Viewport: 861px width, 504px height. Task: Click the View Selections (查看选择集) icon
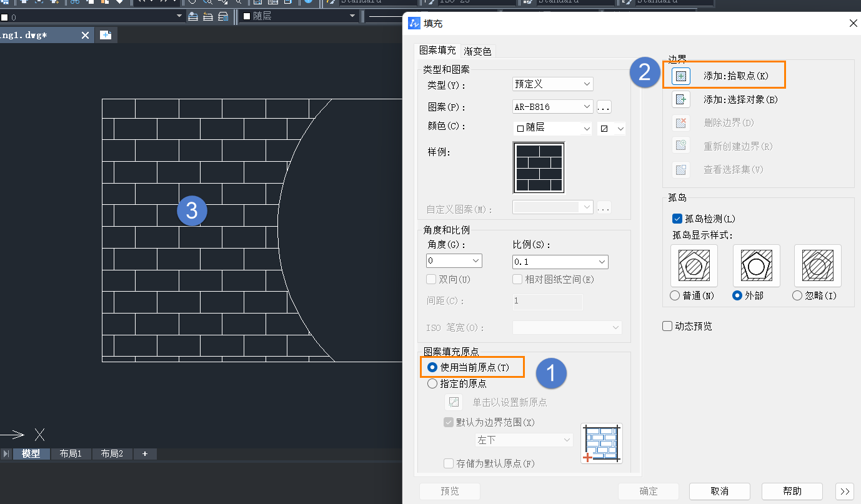point(680,170)
